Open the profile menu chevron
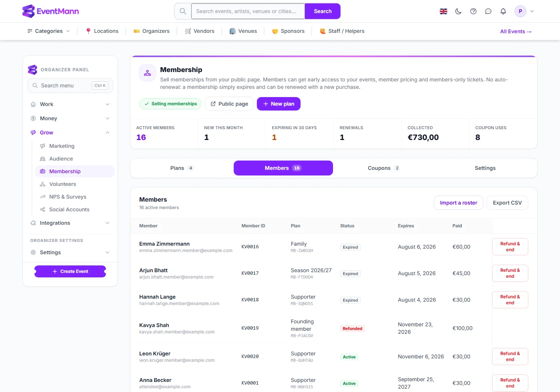Image resolution: width=560 pixels, height=392 pixels. 532,11
